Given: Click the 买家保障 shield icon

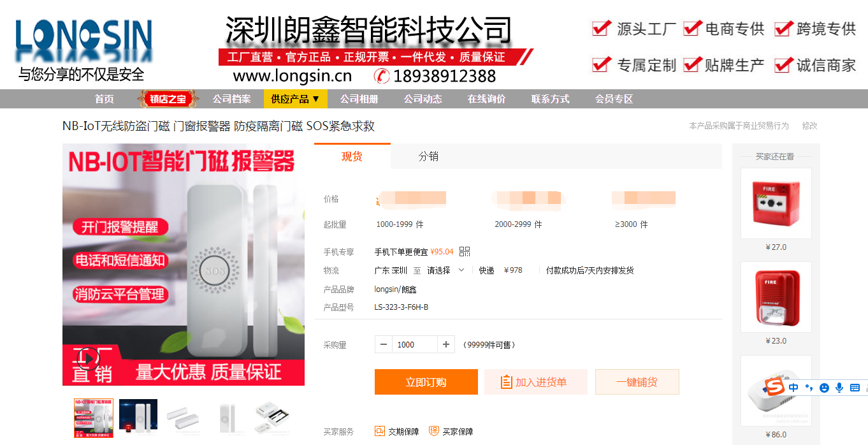Looking at the screenshot, I should coord(434,432).
